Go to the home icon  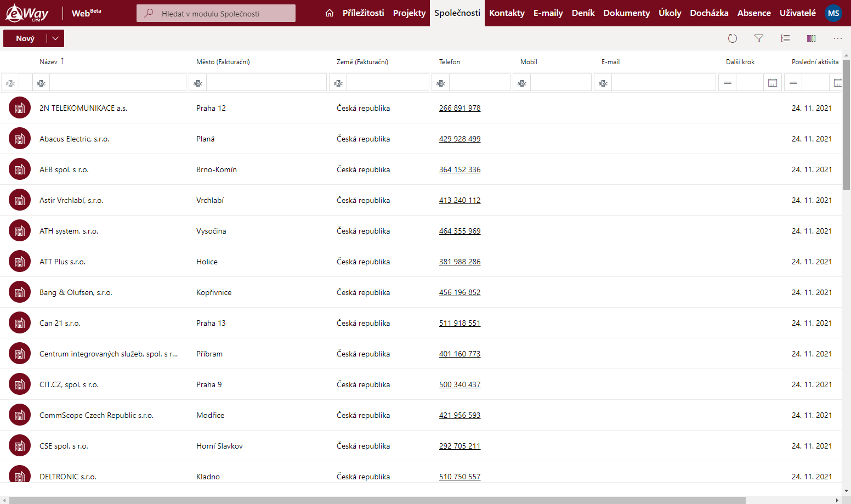(330, 13)
